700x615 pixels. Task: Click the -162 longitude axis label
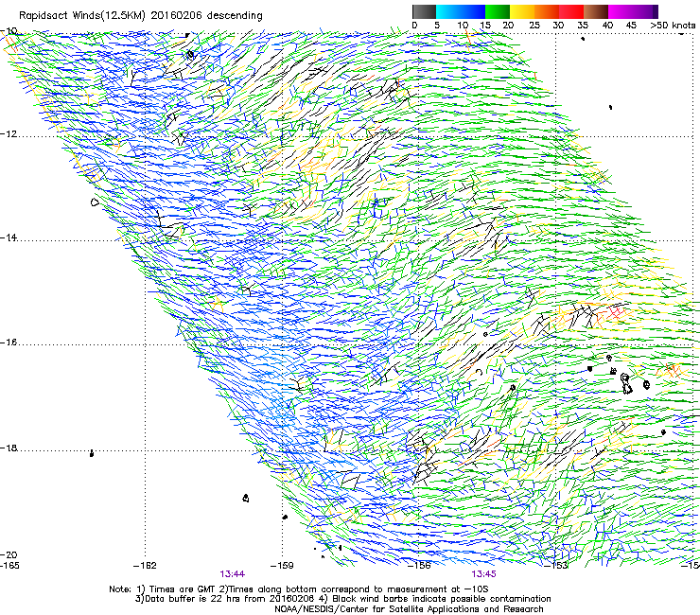click(145, 566)
